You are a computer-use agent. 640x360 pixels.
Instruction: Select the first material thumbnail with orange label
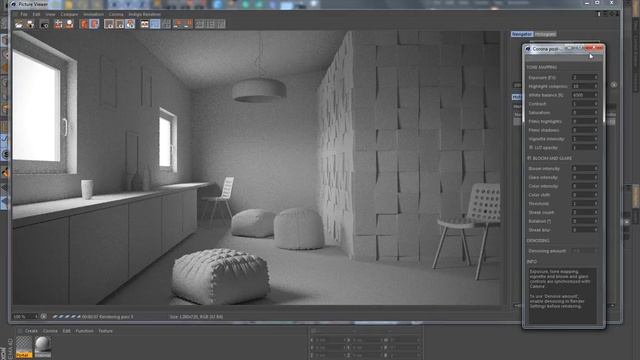(x=24, y=347)
